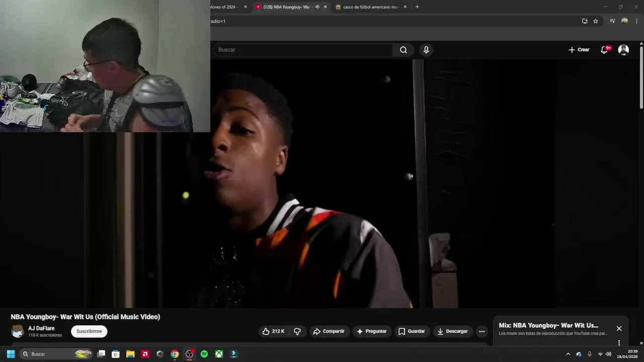Click the OneDrive cloud tray icon
644x362 pixels.
tap(579, 354)
